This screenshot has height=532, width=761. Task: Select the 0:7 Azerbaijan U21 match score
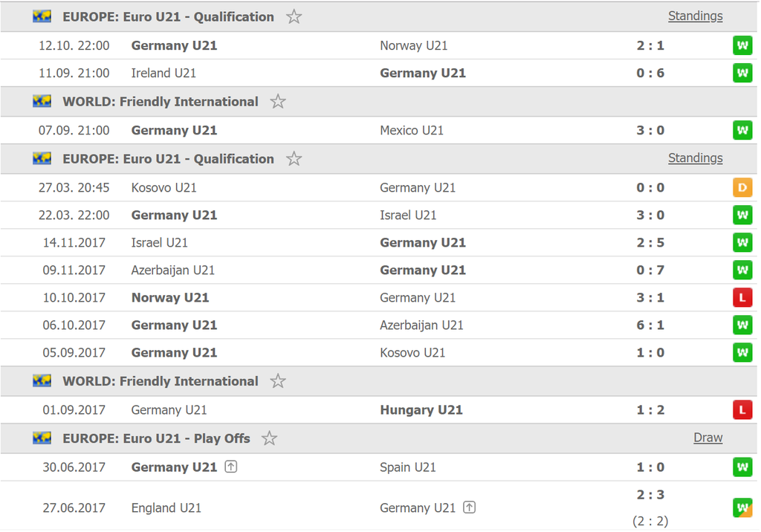(650, 270)
